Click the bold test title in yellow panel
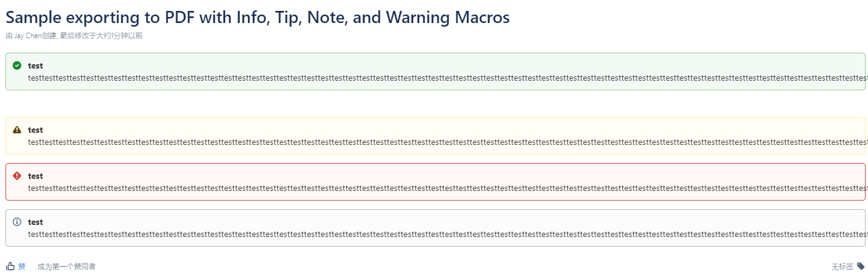The height and width of the screenshot is (280, 868). 35,130
